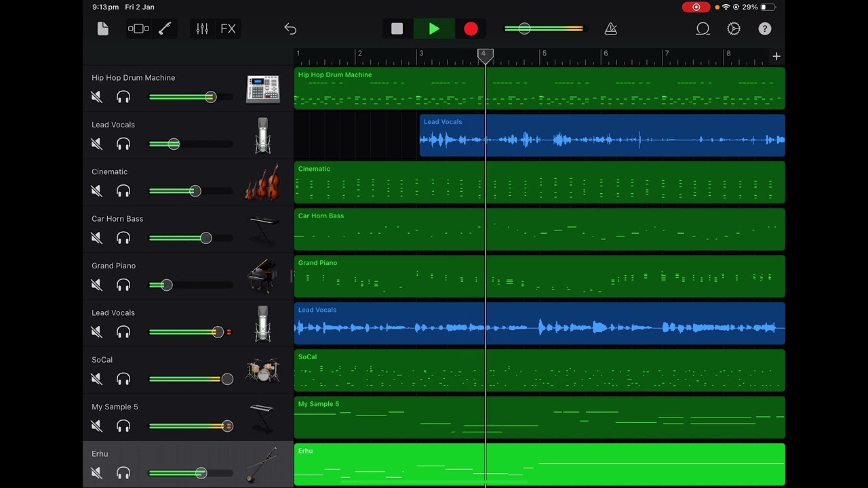Select the Cinematic strings instrument icon
The height and width of the screenshot is (488, 868).
(263, 182)
